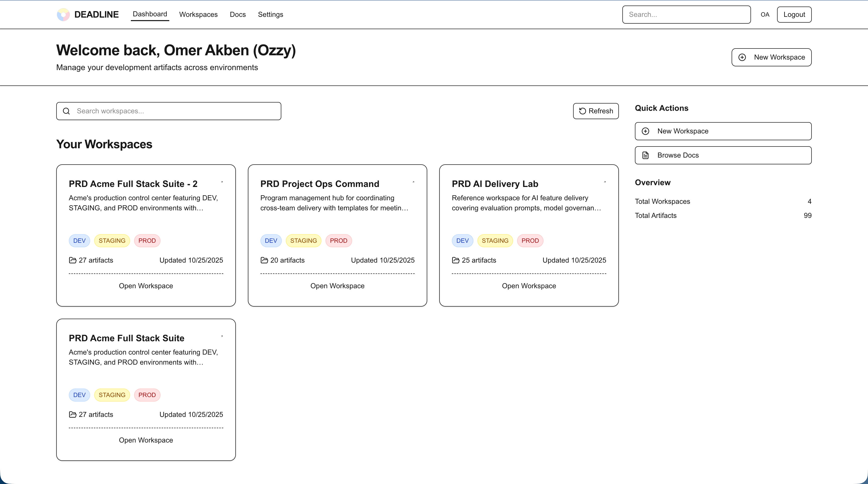The image size is (868, 484).
Task: Toggle the PROD badge on PRD Acme Full Stack Suite
Action: point(147,395)
